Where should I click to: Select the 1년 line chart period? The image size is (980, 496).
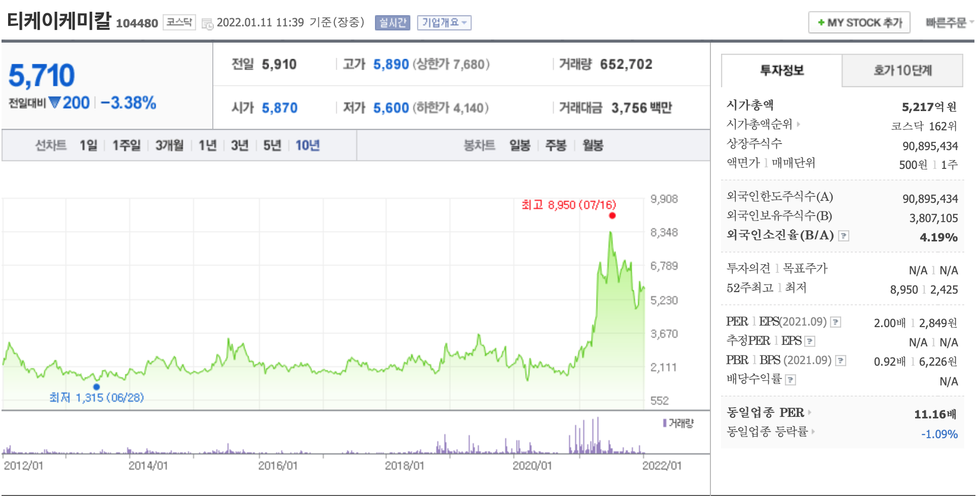coord(207,146)
